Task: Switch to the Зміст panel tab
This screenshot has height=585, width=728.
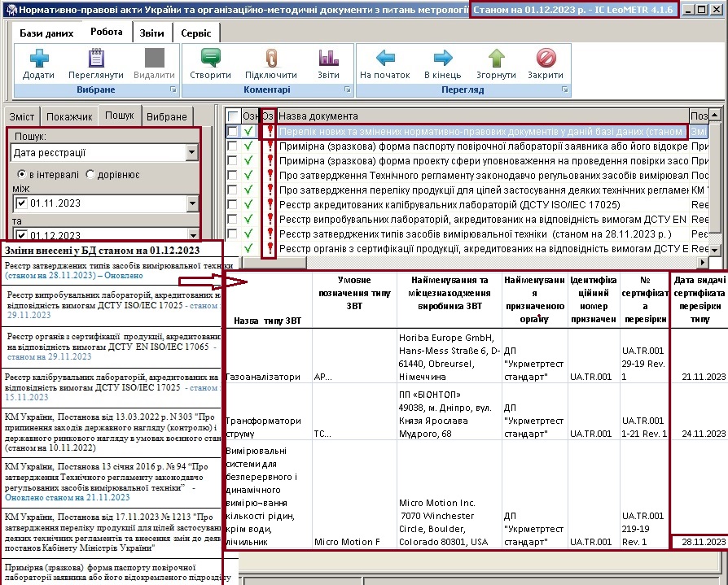Action: [22, 116]
